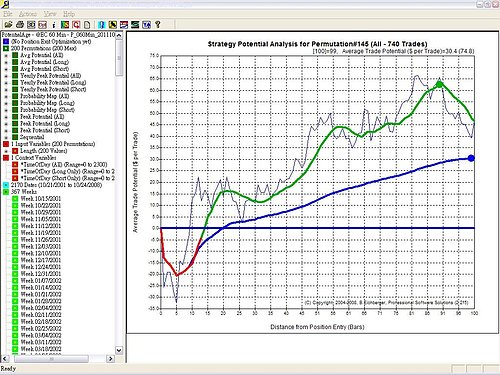Click the gray SD toolbar icon
Image resolution: width=500 pixels, height=375 pixels.
tap(31, 24)
